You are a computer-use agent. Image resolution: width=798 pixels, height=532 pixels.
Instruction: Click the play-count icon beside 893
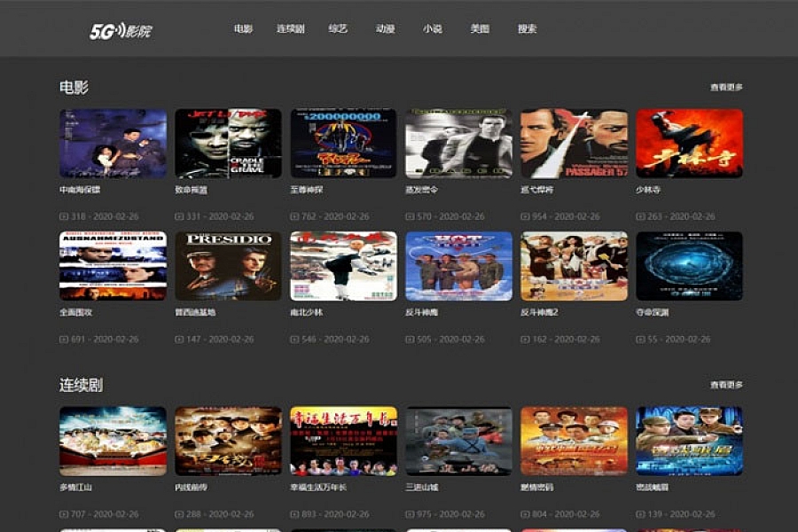click(294, 514)
